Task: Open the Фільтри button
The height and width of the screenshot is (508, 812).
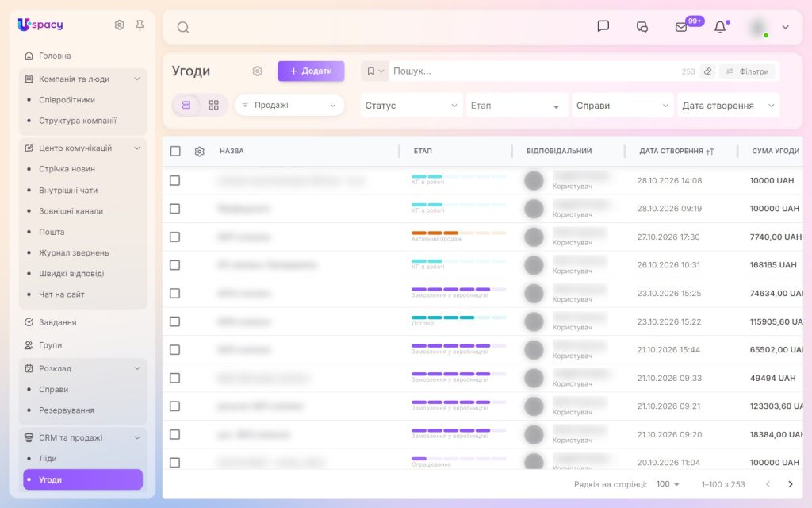Action: [x=747, y=71]
